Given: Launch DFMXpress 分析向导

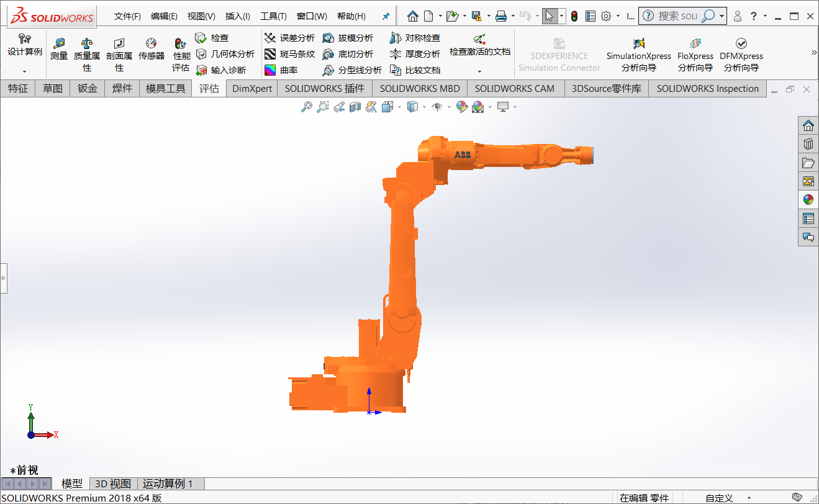Looking at the screenshot, I should [741, 55].
